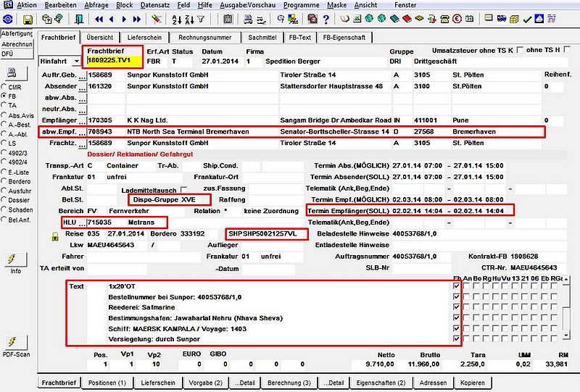Open the calendar 31 icon
Viewport: 580px width, 392px height.
pyautogui.click(x=469, y=19)
